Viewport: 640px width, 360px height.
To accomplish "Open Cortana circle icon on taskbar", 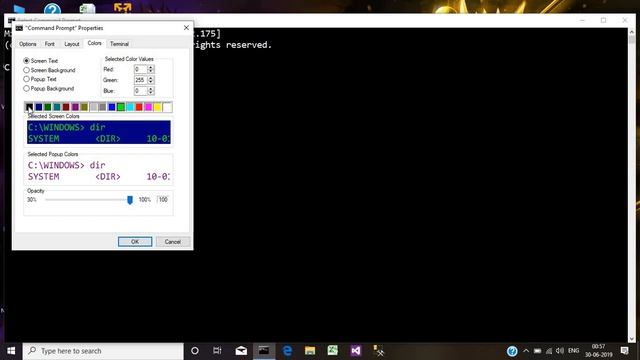I will pos(195,351).
